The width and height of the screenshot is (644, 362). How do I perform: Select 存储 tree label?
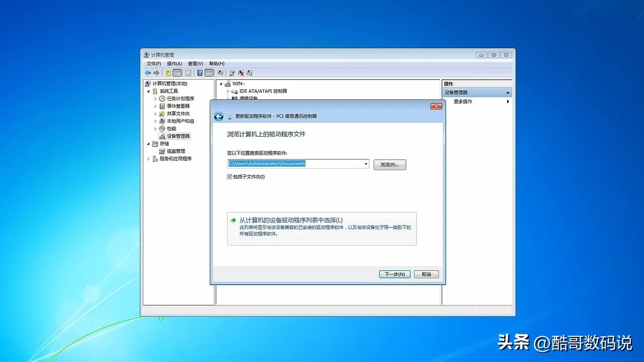click(164, 144)
